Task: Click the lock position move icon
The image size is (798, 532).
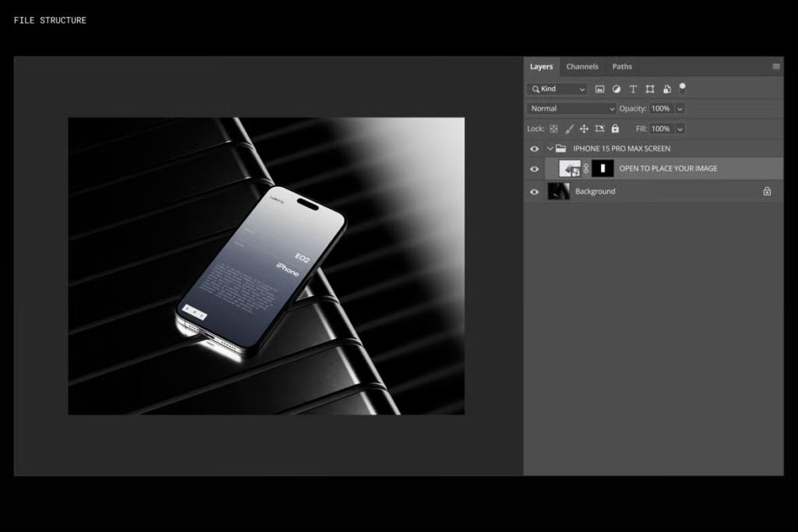Action: (x=584, y=129)
